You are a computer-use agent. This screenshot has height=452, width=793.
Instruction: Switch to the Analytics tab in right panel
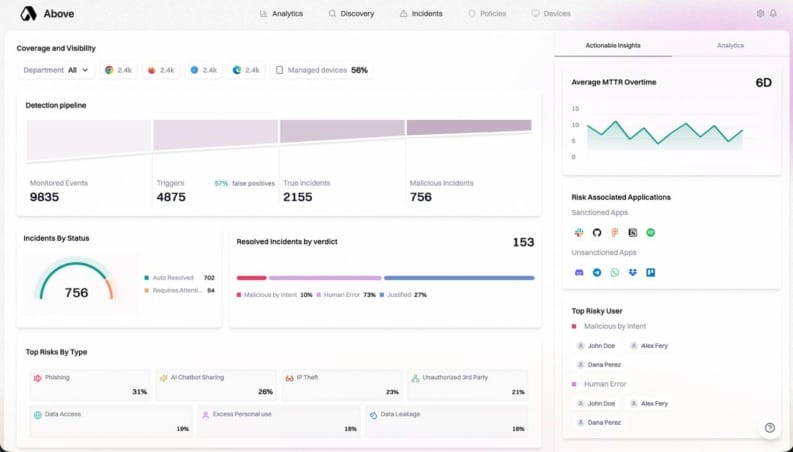click(x=730, y=46)
